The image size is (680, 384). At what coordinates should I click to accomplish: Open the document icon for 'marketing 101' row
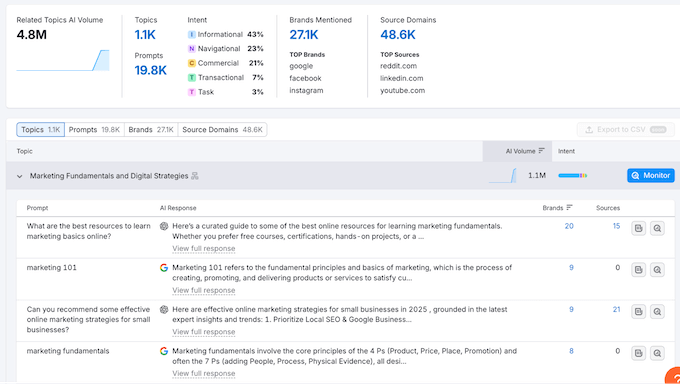(x=638, y=270)
